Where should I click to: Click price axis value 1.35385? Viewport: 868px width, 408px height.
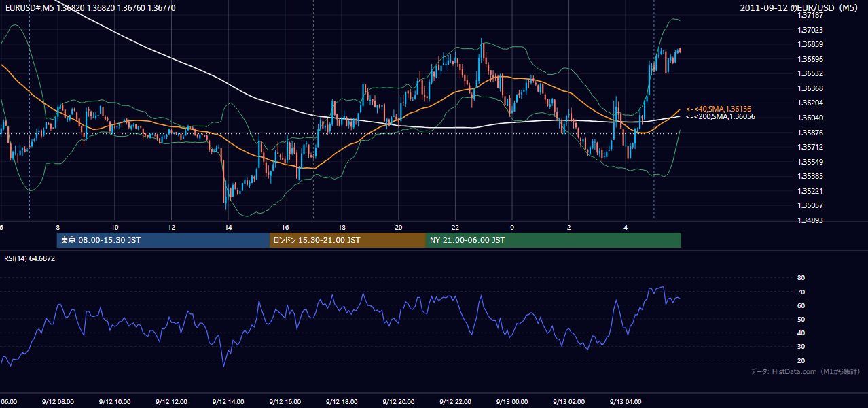tap(811, 177)
